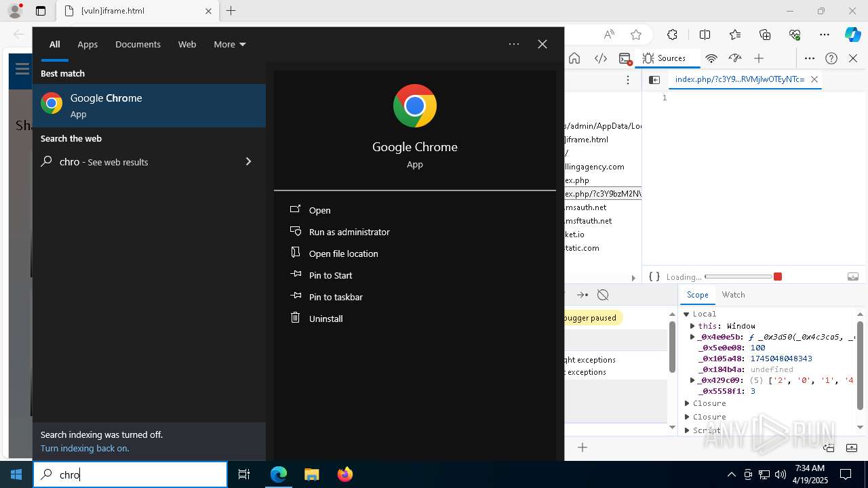Add more tools with the plus icon

click(x=759, y=58)
